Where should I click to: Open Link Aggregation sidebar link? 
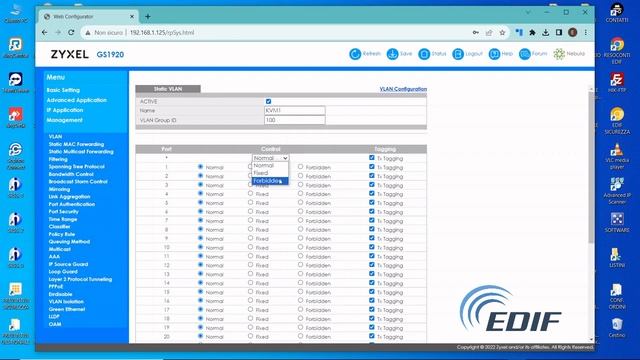[69, 197]
